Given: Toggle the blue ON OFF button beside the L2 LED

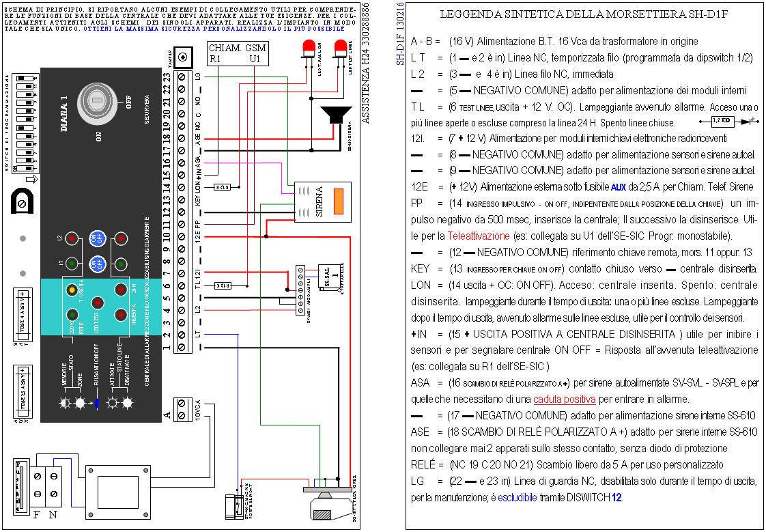Looking at the screenshot, I should (97, 240).
